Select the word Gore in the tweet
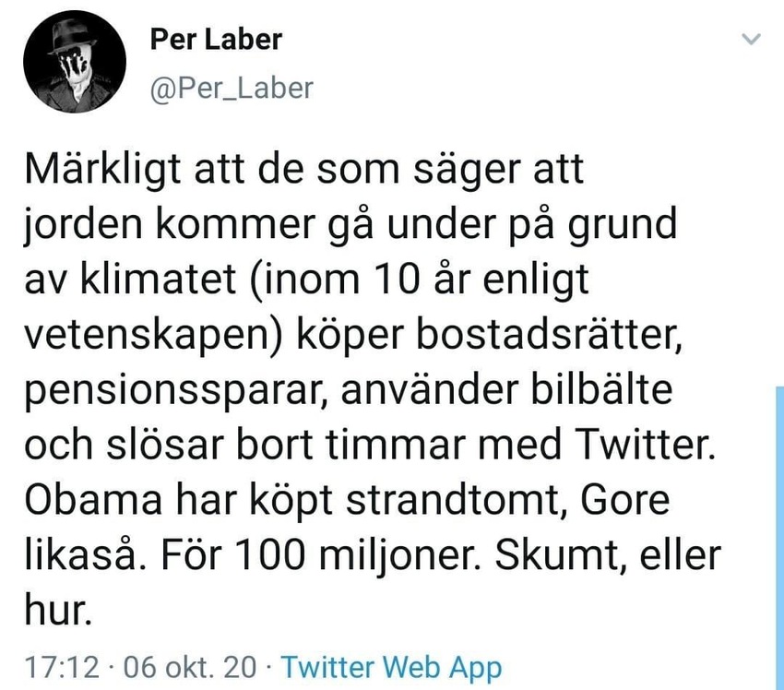 point(624,499)
